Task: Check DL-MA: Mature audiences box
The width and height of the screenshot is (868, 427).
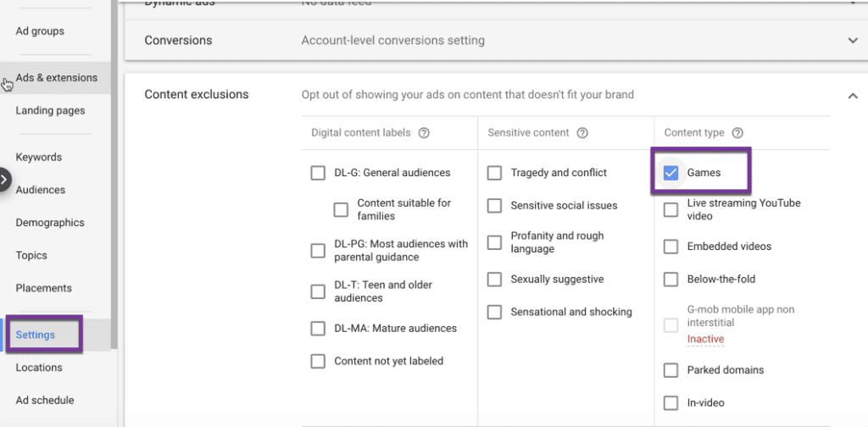Action: pyautogui.click(x=318, y=329)
